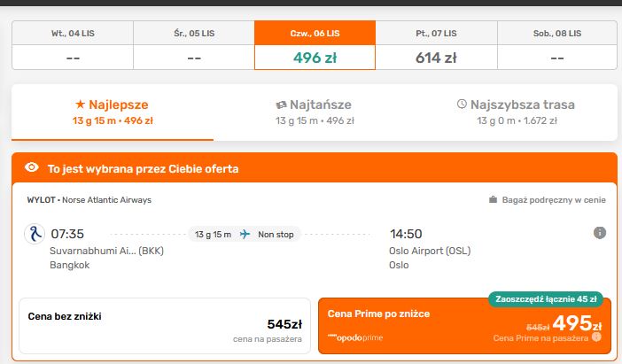Click the clock icon beside Najszybsza trasa
The image size is (622, 364).
pos(462,104)
